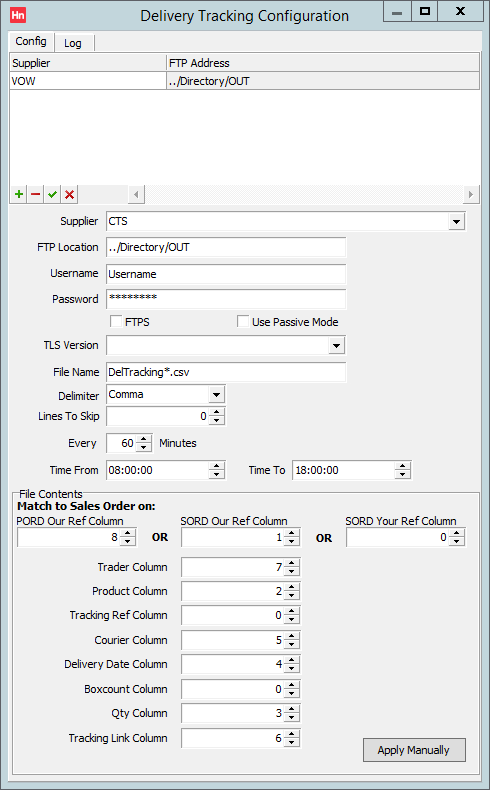
Task: Remove selected record with red minus icon
Action: click(36, 194)
